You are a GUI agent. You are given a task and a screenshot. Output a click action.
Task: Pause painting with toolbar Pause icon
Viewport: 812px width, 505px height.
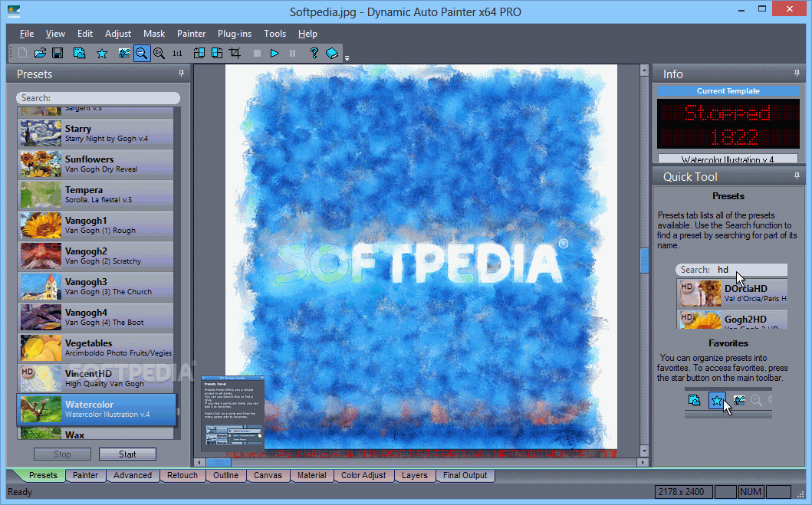coord(293,53)
